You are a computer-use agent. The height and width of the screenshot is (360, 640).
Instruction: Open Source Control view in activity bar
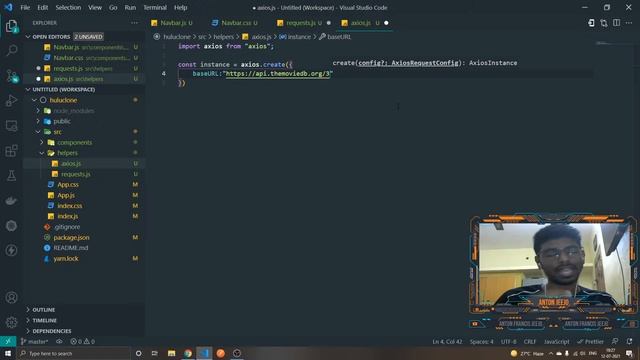pos(11,76)
